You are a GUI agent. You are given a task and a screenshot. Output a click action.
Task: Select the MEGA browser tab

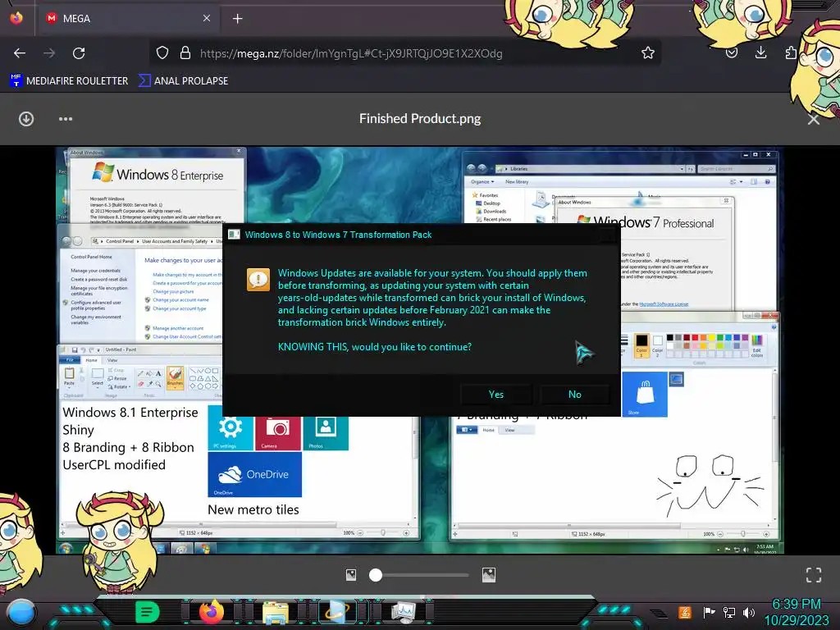[129, 18]
